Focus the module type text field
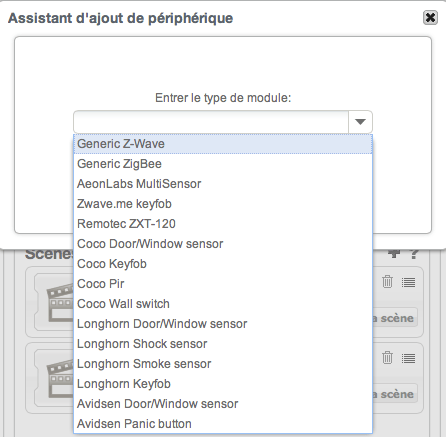 (x=211, y=122)
